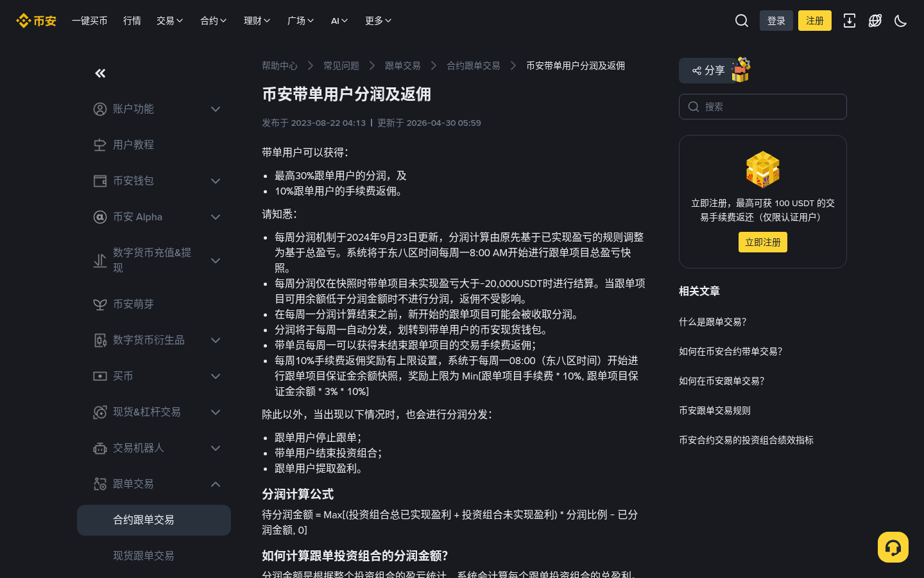
Task: Click the 注册 register button
Action: [815, 21]
